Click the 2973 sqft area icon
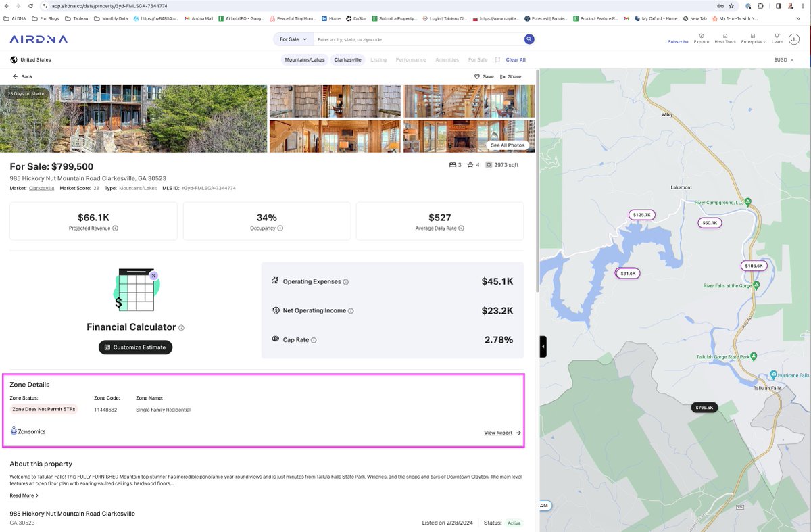Image resolution: width=811 pixels, height=532 pixels. (x=489, y=164)
